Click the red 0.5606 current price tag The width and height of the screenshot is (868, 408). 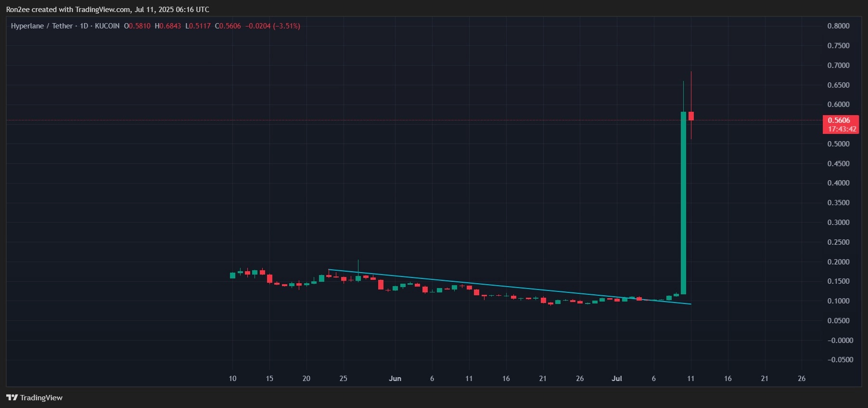(x=839, y=120)
